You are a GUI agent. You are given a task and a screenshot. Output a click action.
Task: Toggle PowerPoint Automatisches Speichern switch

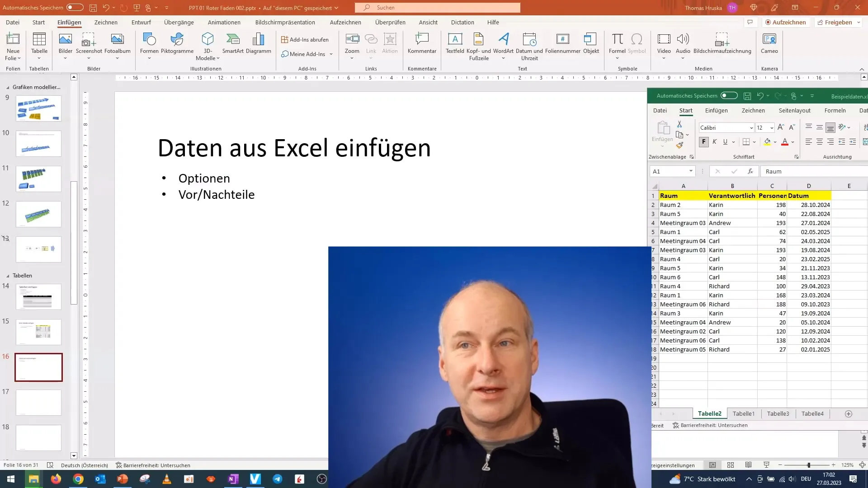point(75,7)
